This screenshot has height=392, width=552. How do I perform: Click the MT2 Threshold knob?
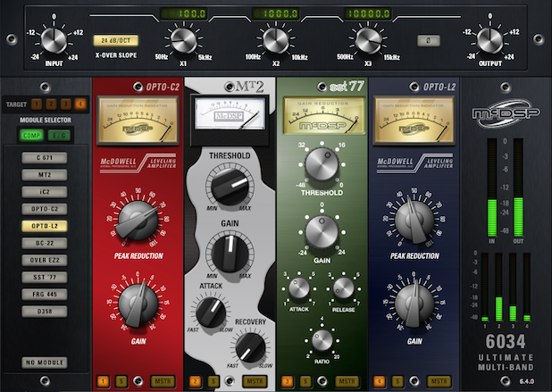coord(230,186)
